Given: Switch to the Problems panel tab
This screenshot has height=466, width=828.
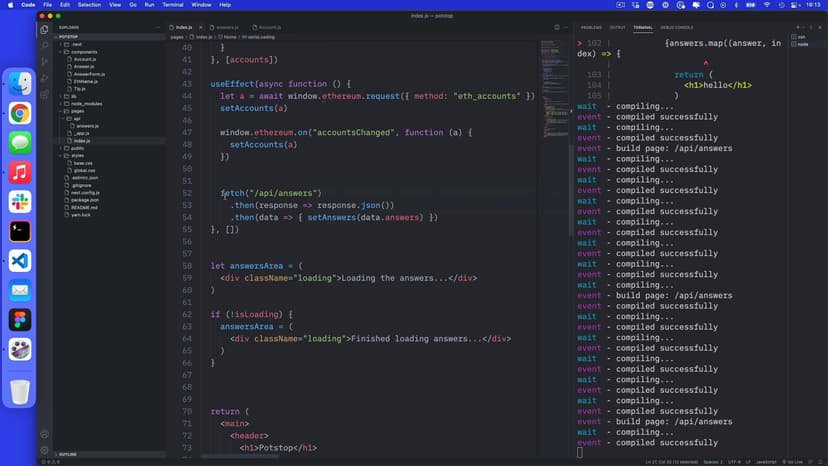Looking at the screenshot, I should pos(591,27).
